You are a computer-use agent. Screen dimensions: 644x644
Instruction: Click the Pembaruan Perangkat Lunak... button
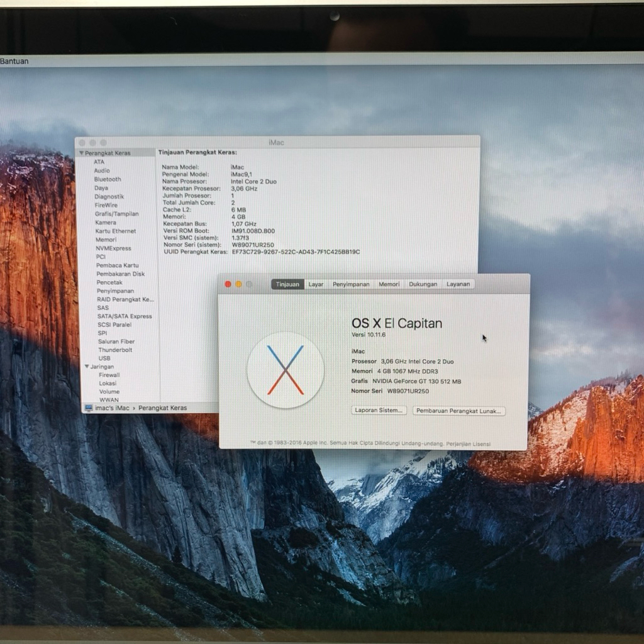pos(458,411)
